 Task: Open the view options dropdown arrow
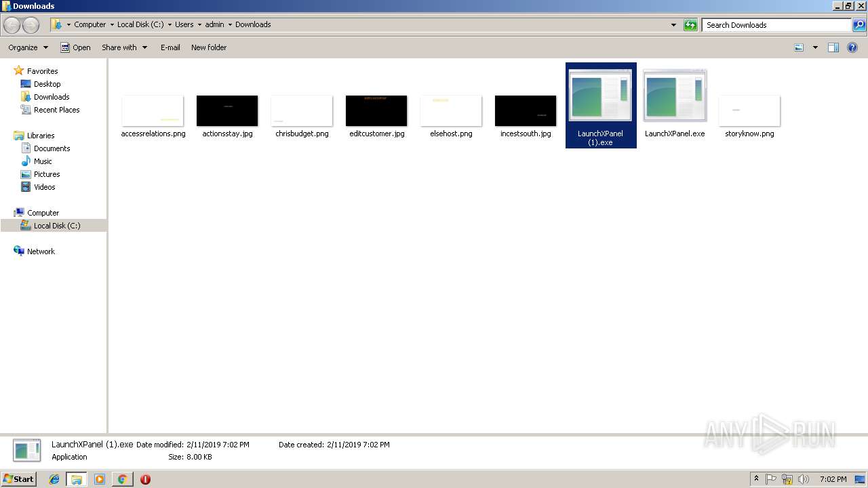[x=815, y=47]
